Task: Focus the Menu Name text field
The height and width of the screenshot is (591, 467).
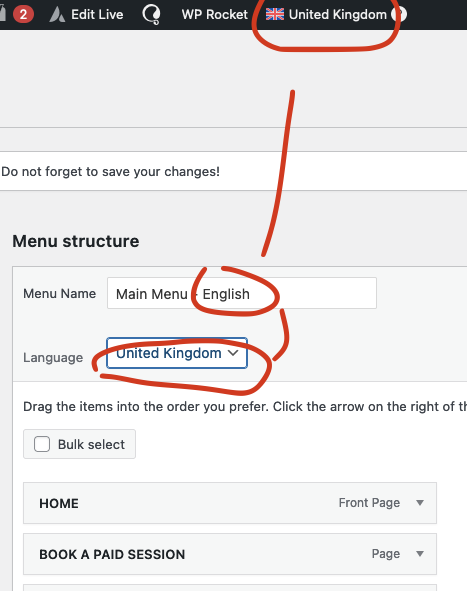Action: [x=242, y=293]
